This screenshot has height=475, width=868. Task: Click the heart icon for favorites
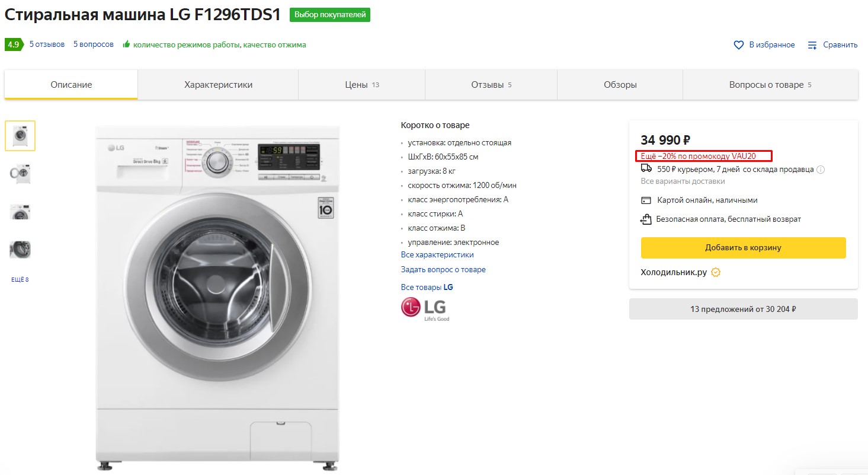[x=739, y=45]
